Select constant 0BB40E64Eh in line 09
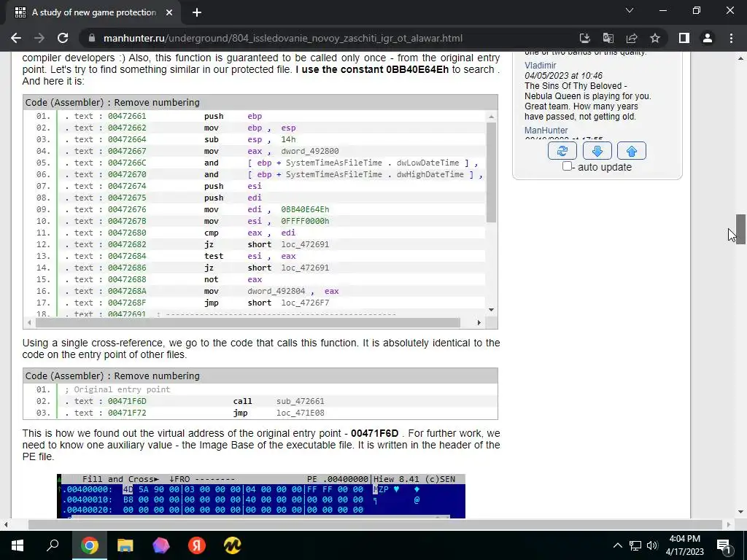 305,209
